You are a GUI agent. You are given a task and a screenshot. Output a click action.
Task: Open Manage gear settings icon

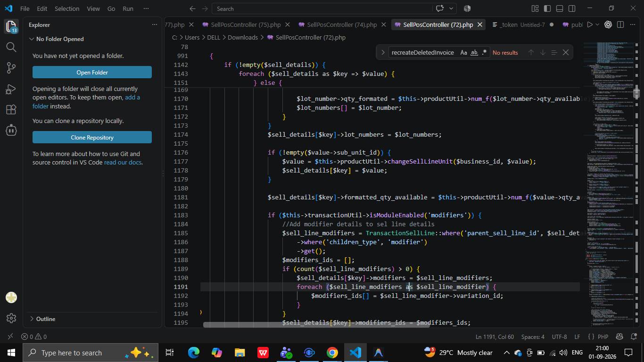11,319
